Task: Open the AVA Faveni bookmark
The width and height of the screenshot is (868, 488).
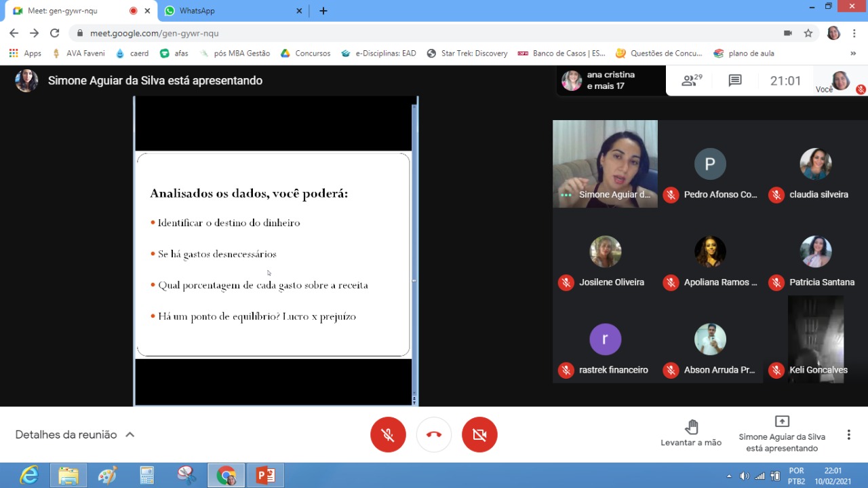Action: pyautogui.click(x=78, y=53)
